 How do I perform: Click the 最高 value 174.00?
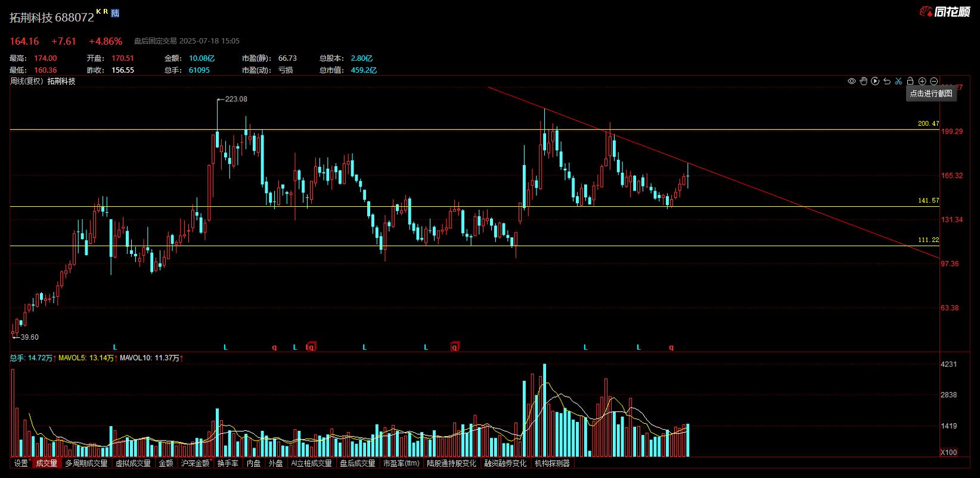click(45, 58)
